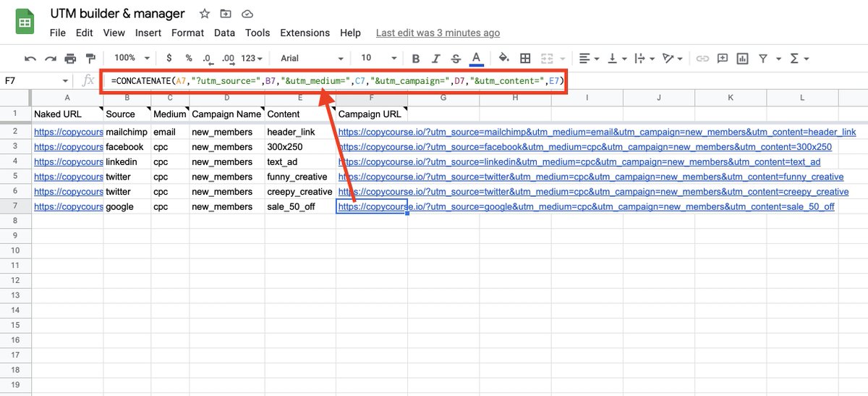
Task: Click the create filter icon
Action: click(763, 58)
